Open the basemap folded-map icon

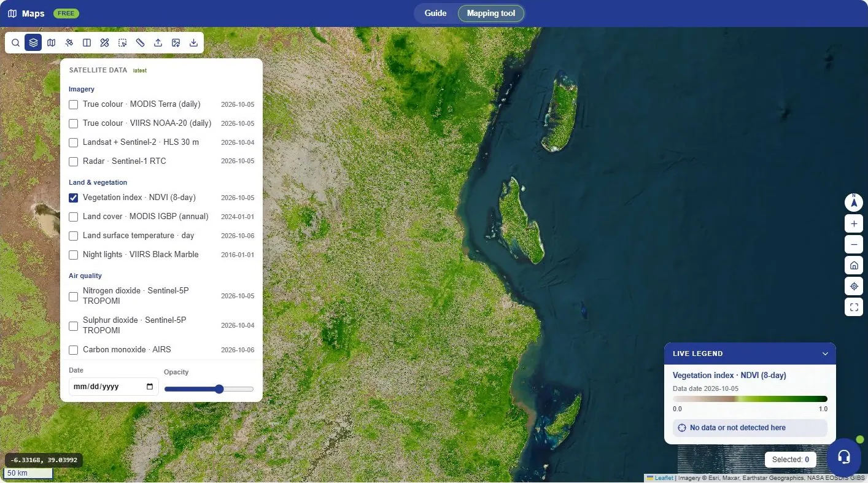[51, 43]
